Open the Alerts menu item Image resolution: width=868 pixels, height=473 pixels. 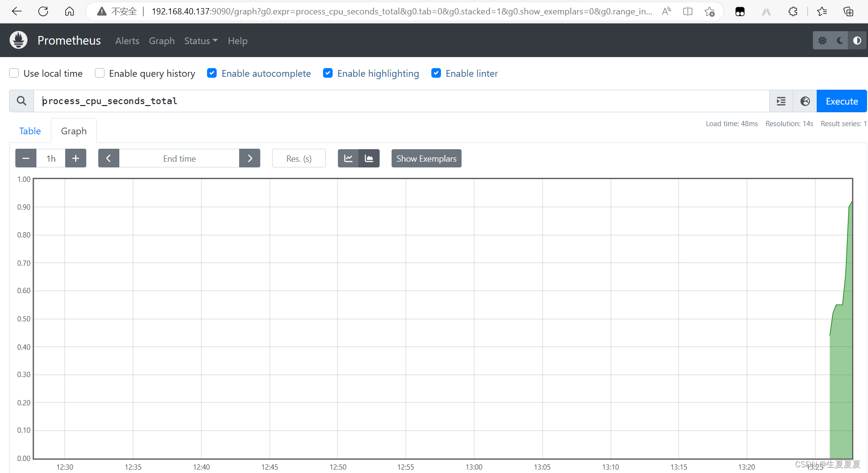[127, 41]
